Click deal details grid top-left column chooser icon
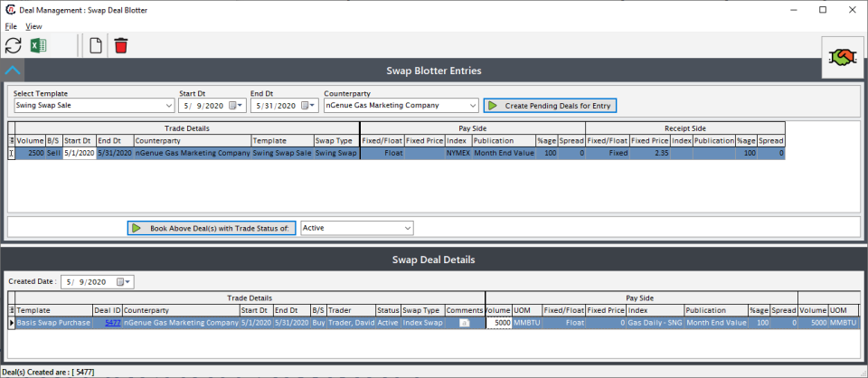 click(x=12, y=310)
